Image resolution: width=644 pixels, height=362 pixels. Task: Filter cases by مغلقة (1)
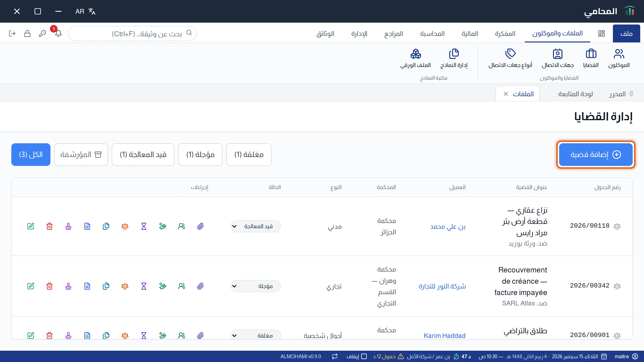[x=249, y=155]
